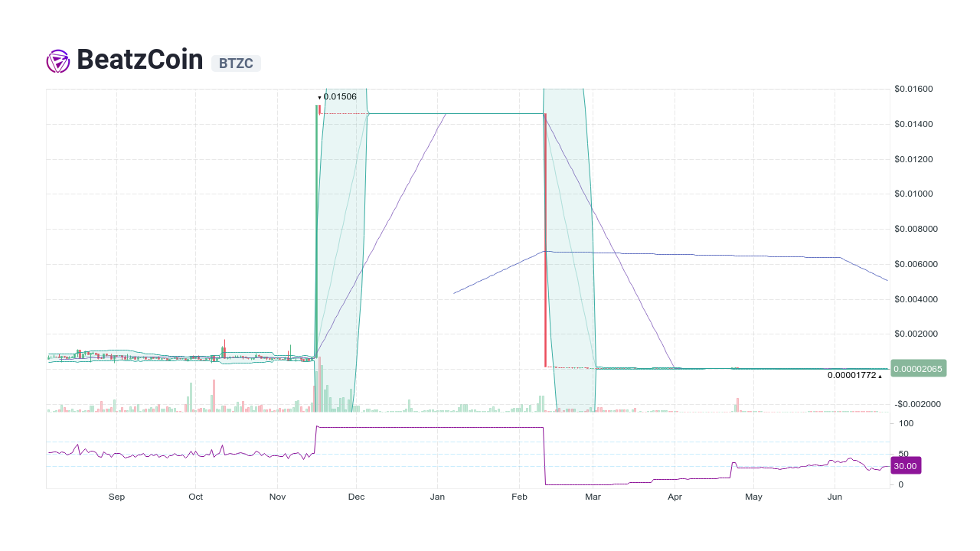Click the Dec date axis label
Image resolution: width=980 pixels, height=551 pixels.
click(356, 497)
